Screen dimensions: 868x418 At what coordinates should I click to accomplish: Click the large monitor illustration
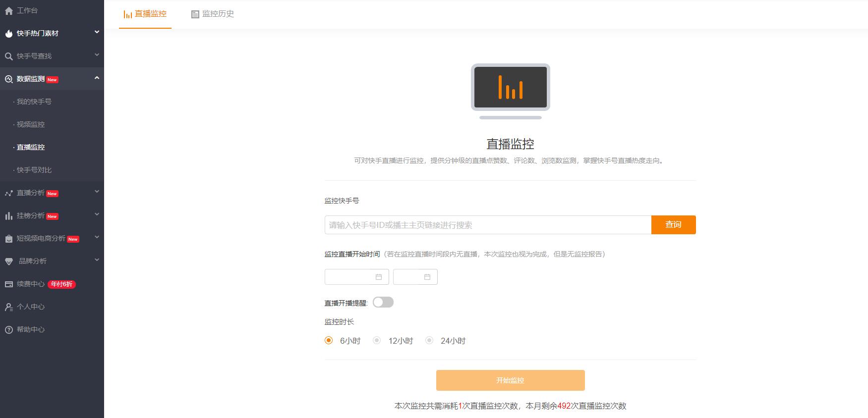(x=511, y=91)
